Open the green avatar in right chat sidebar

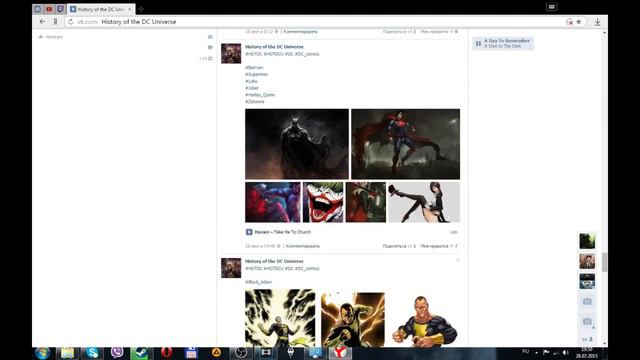point(587,241)
